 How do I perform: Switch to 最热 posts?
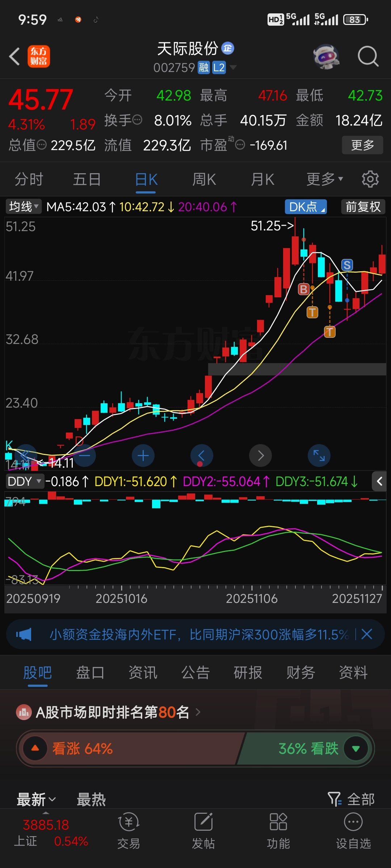pos(91,799)
